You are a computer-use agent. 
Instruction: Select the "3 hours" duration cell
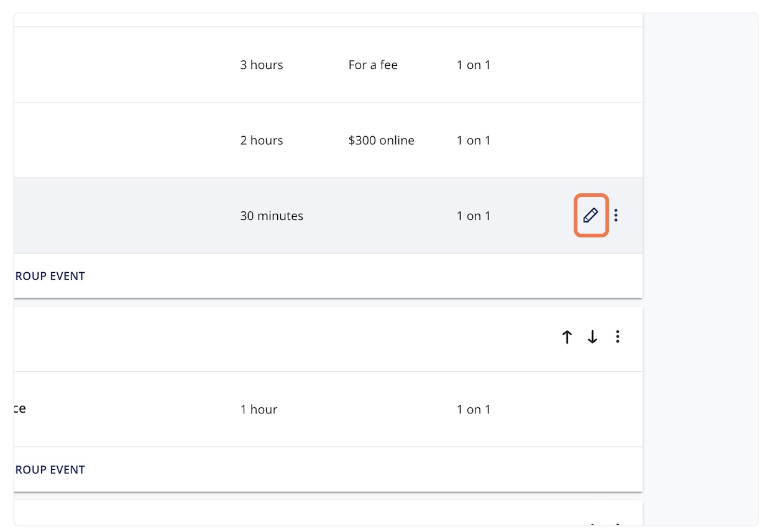click(x=262, y=65)
